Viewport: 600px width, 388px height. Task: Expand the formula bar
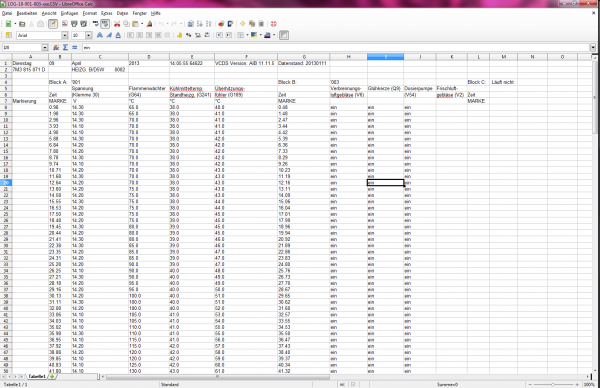(x=593, y=47)
